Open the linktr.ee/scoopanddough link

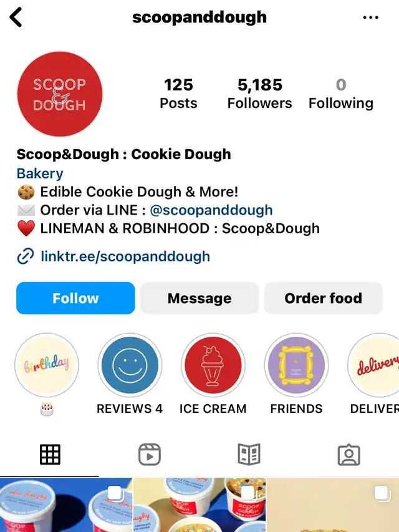[x=125, y=256]
